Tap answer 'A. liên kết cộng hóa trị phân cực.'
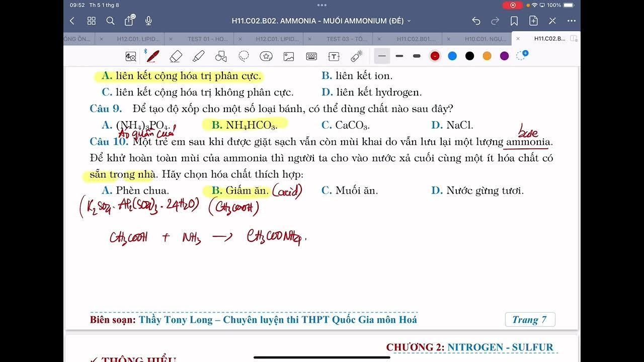 tap(182, 76)
